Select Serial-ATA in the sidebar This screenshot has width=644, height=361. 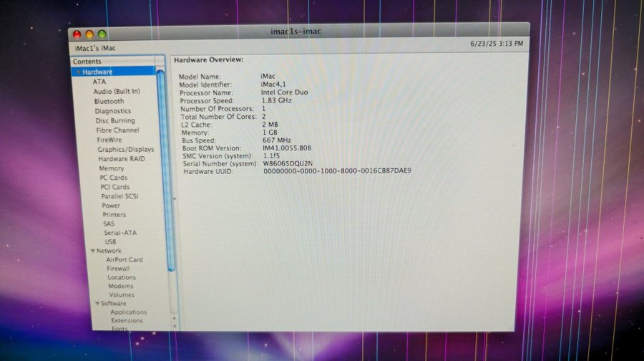[x=119, y=233]
